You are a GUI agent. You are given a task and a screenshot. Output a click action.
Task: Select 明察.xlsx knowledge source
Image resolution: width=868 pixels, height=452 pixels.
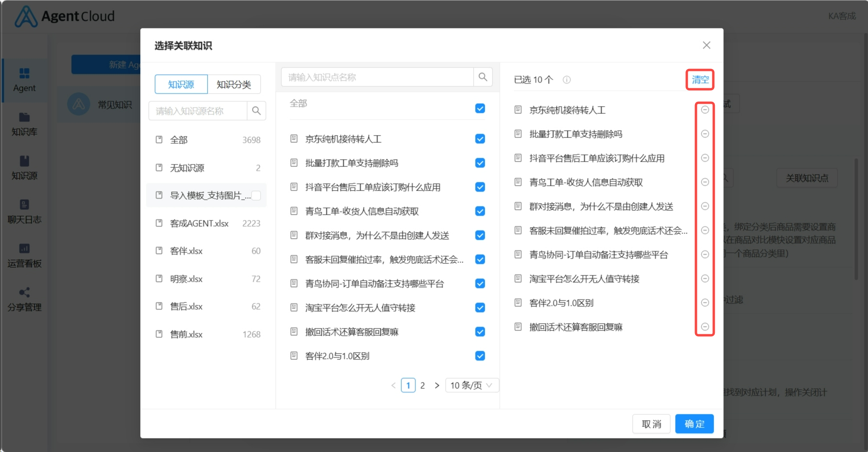click(x=206, y=279)
